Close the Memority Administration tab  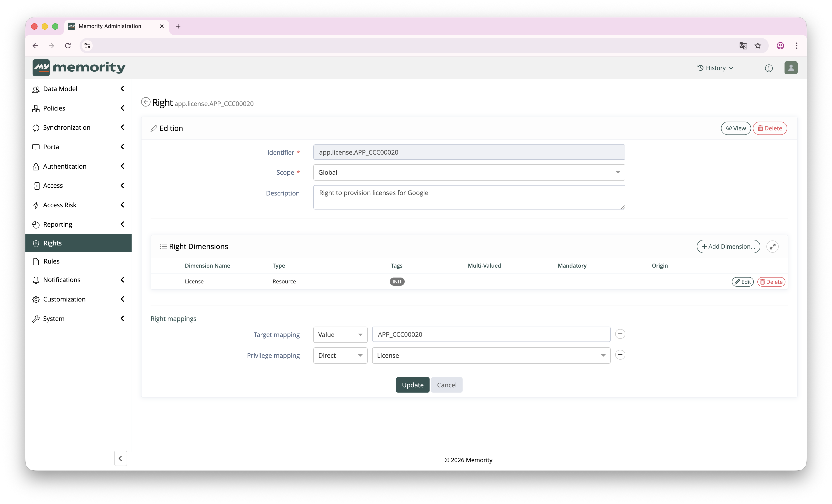pos(162,26)
